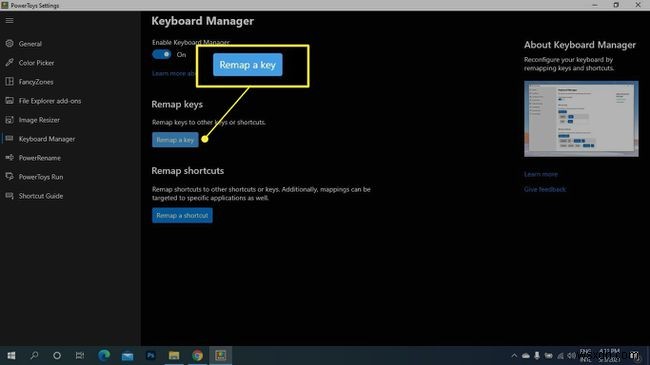Select Keyboard Manager in the sidebar
The width and height of the screenshot is (650, 365).
46,139
